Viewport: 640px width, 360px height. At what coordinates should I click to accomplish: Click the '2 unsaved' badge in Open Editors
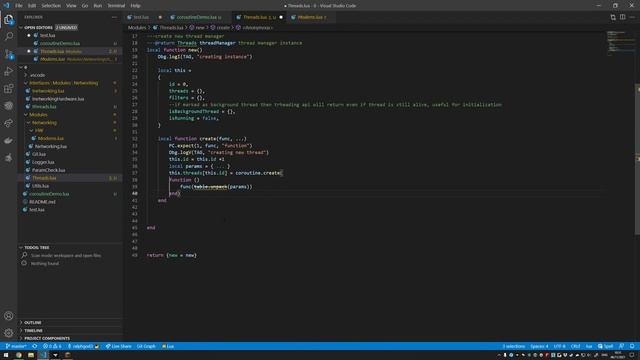(x=66, y=27)
